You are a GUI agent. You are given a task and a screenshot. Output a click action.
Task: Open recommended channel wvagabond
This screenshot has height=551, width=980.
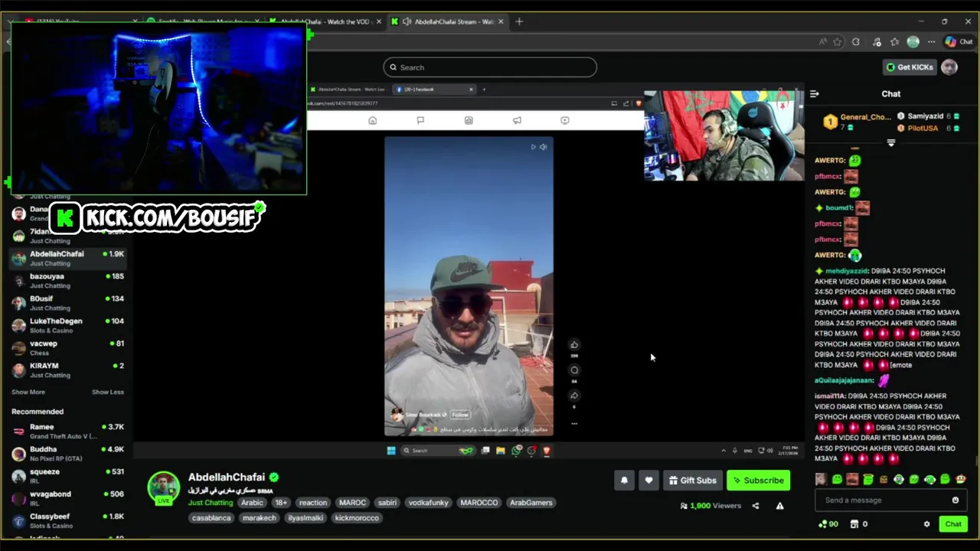pyautogui.click(x=67, y=498)
